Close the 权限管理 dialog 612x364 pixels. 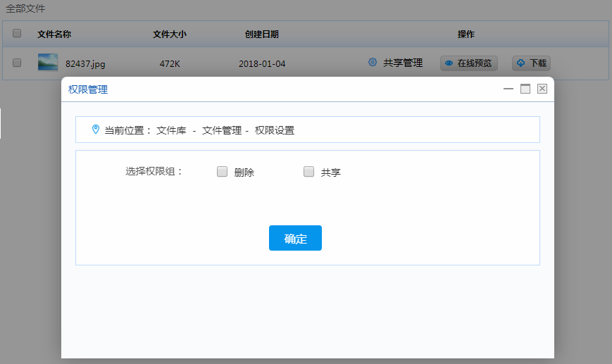(542, 89)
